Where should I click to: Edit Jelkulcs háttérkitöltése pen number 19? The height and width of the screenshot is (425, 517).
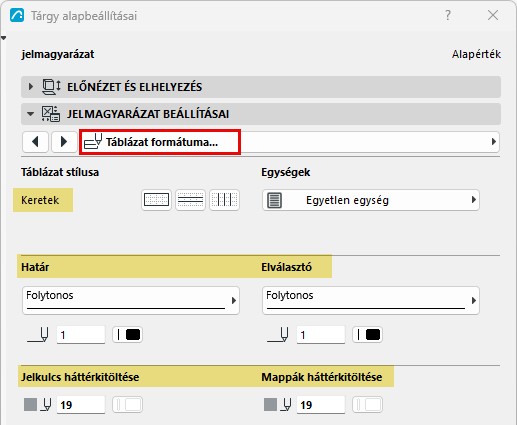point(81,405)
